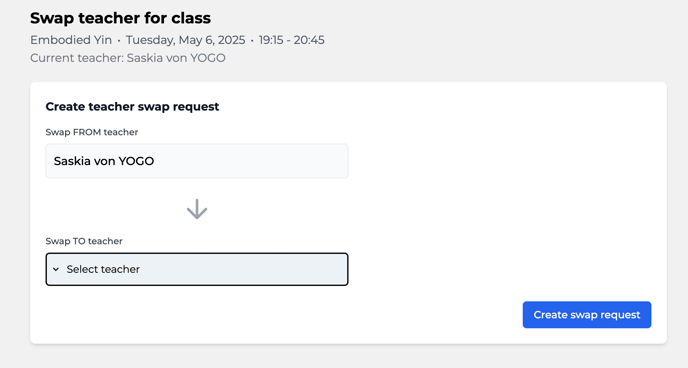Click Saskia von YOGO in the Current teacher line

point(176,58)
